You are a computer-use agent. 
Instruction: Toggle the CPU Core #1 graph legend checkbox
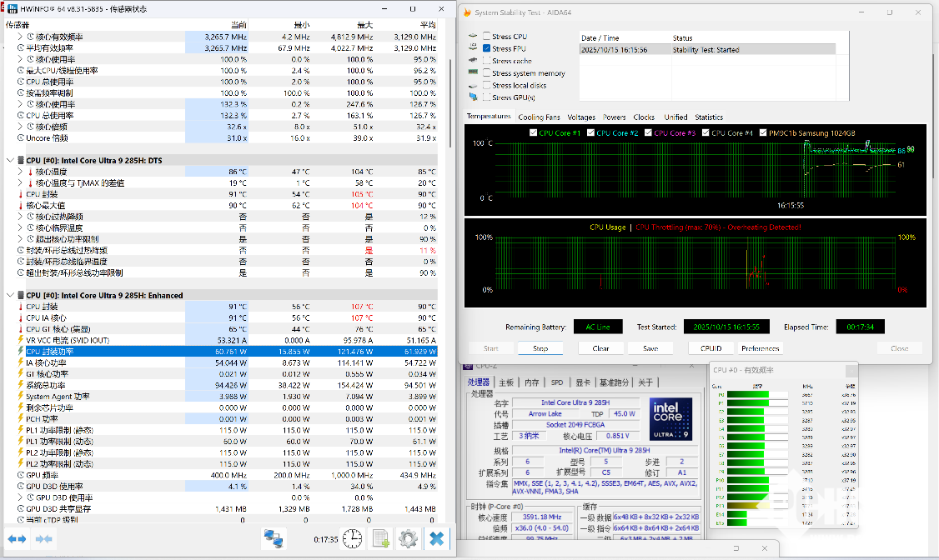(x=534, y=133)
